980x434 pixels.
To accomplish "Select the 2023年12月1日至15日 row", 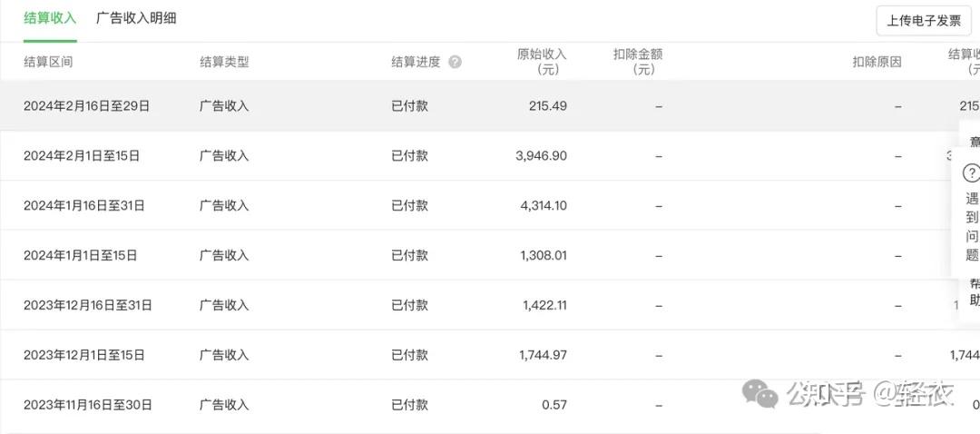I will tap(84, 355).
